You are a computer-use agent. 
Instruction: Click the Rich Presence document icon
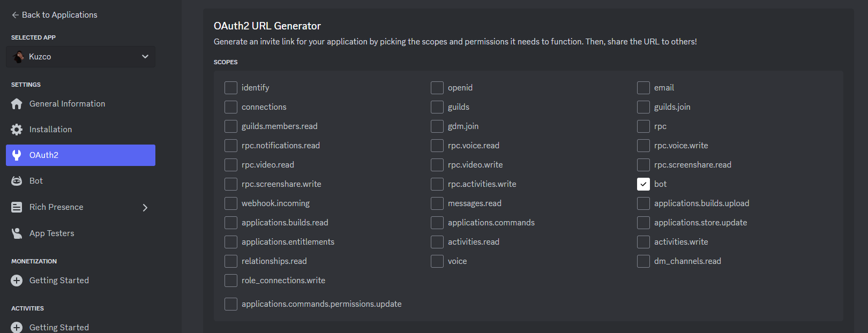pos(17,207)
